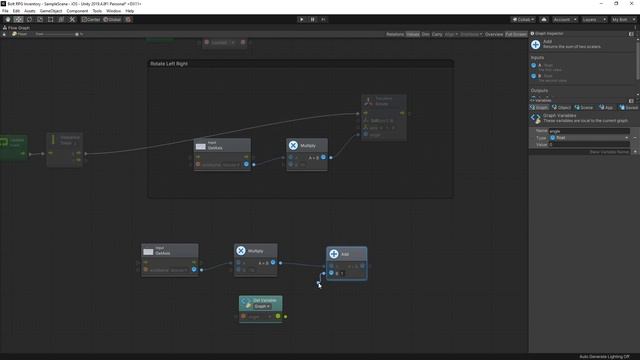Switch to Object variables tab

[561, 107]
